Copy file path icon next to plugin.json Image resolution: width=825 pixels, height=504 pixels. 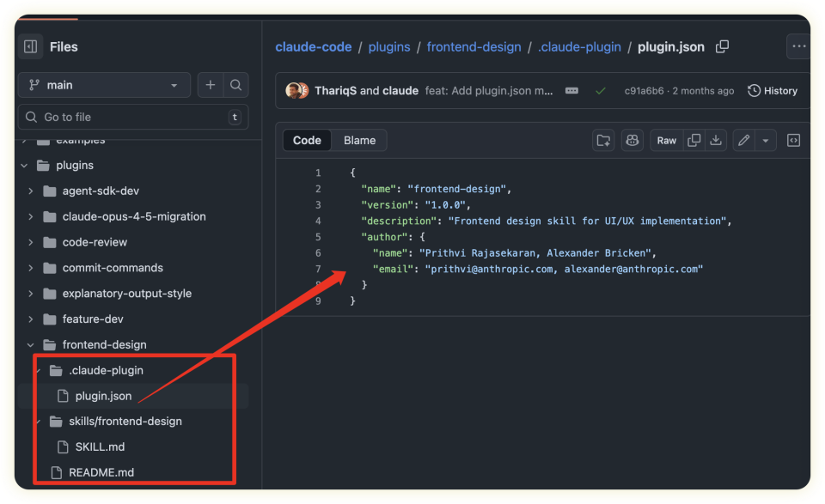(723, 46)
